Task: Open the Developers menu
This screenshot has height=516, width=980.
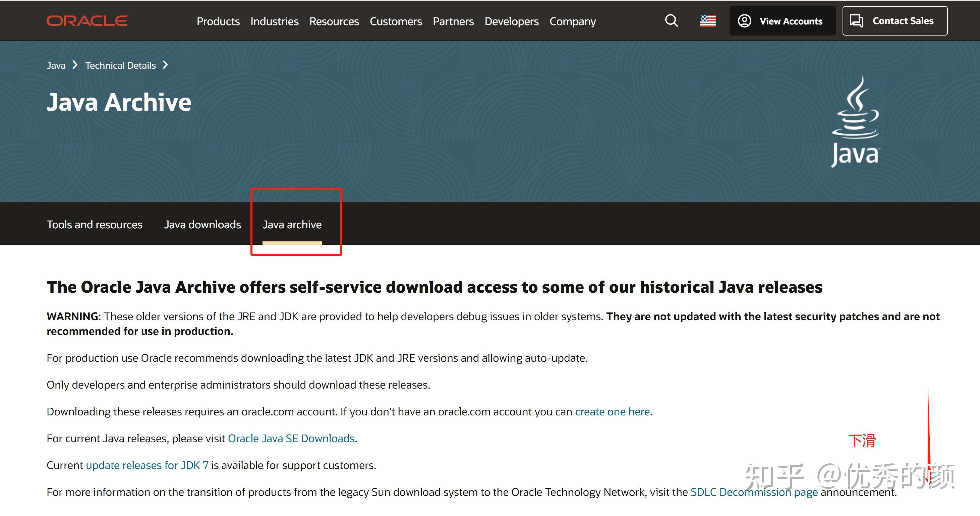Action: point(511,21)
